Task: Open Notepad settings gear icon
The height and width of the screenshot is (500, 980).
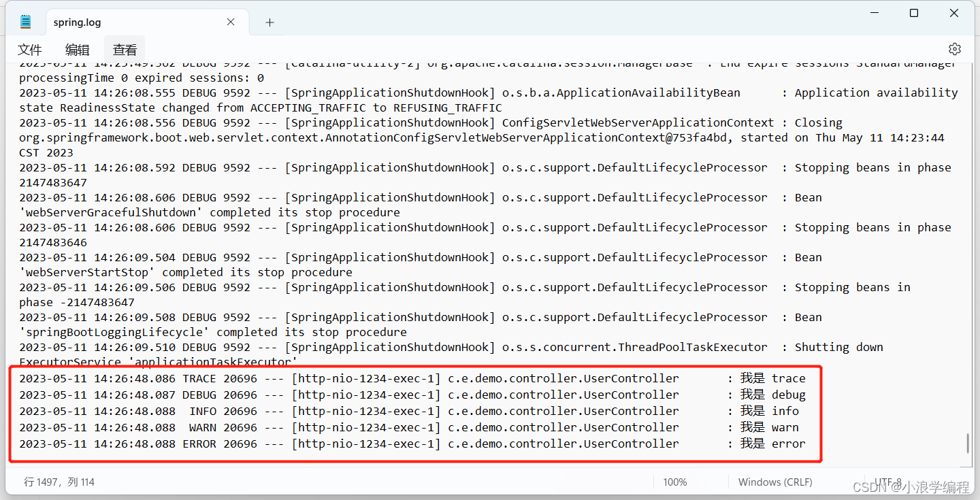Action: 954,49
